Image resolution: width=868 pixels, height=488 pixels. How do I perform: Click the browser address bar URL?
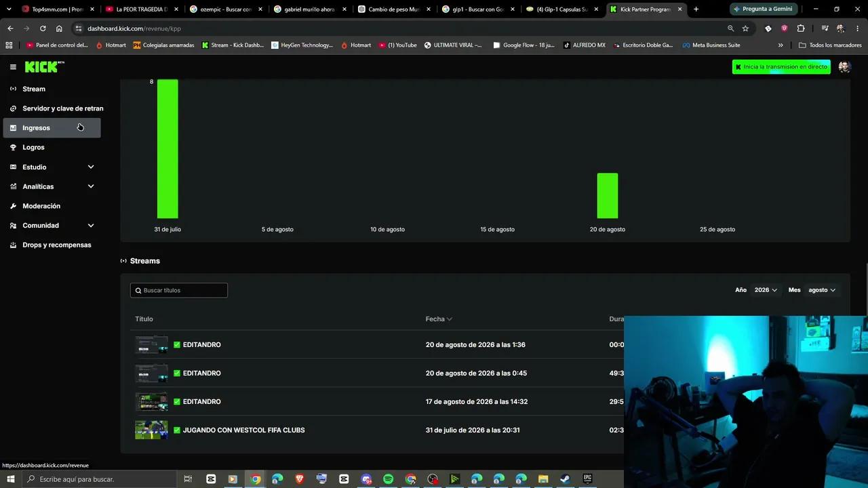[134, 28]
